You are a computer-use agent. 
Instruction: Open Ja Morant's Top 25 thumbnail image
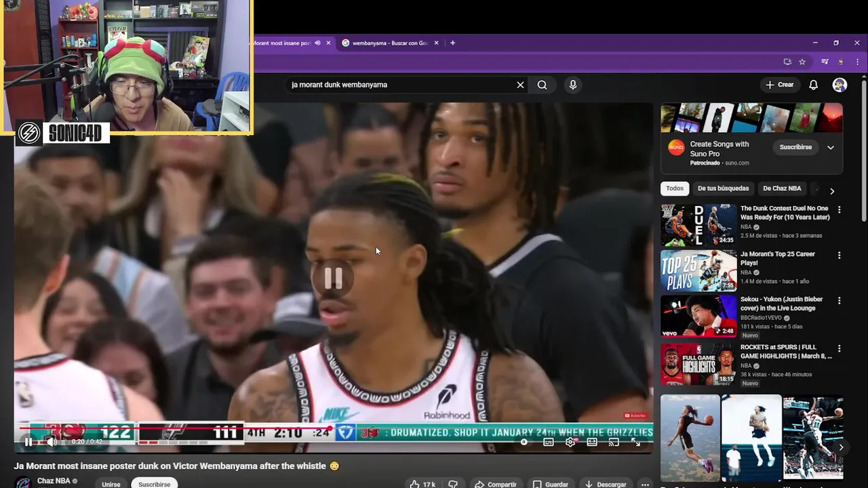[698, 270]
